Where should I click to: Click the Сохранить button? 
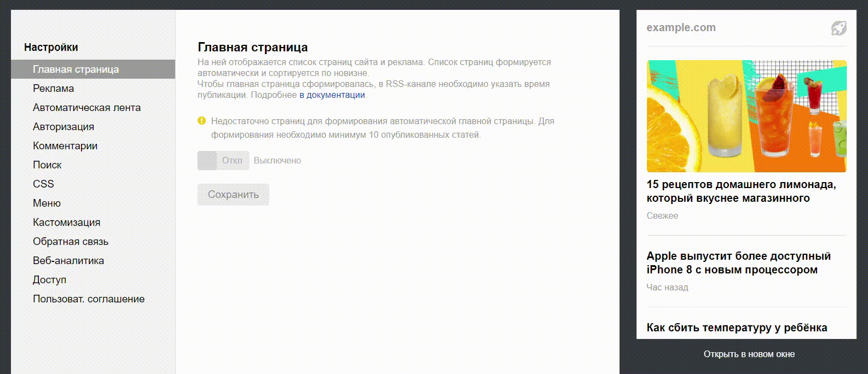[x=233, y=195]
